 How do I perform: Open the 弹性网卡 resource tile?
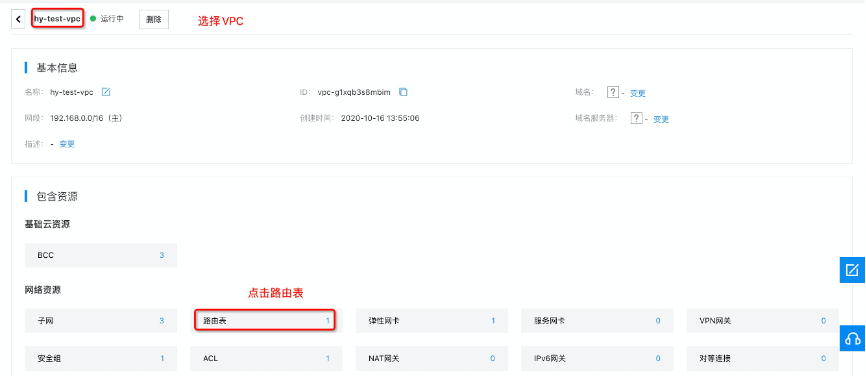432,321
